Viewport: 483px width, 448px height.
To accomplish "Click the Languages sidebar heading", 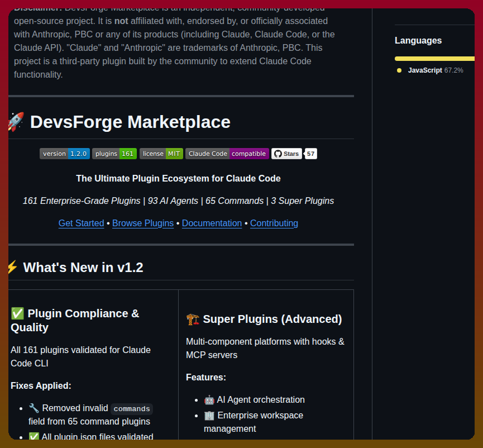I will pyautogui.click(x=418, y=40).
